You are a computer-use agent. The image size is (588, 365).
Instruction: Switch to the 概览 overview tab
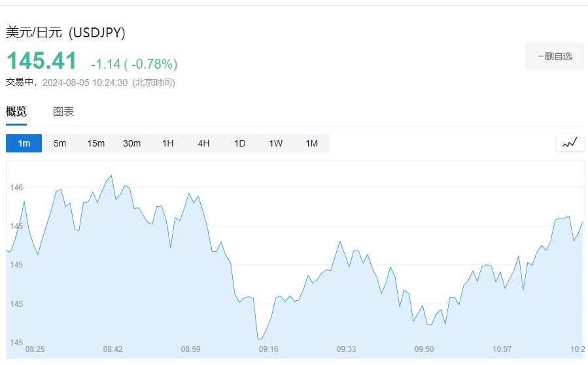coord(16,112)
